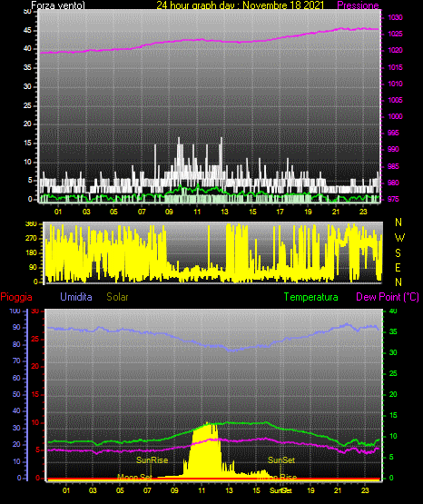Select pressure axis value 990

(x=394, y=149)
